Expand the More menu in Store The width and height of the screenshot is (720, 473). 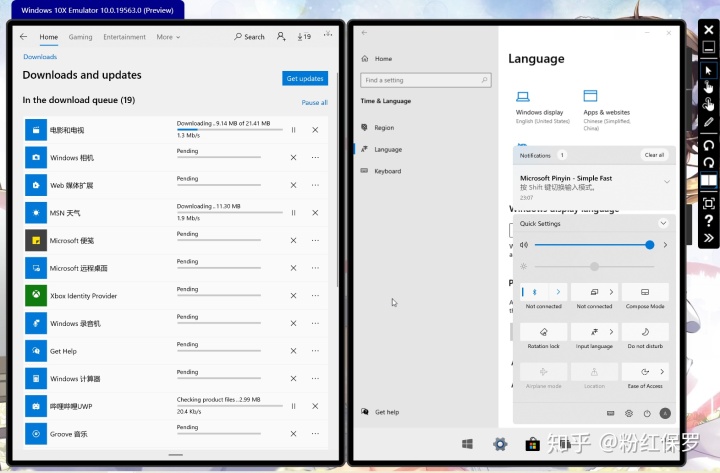coord(168,37)
